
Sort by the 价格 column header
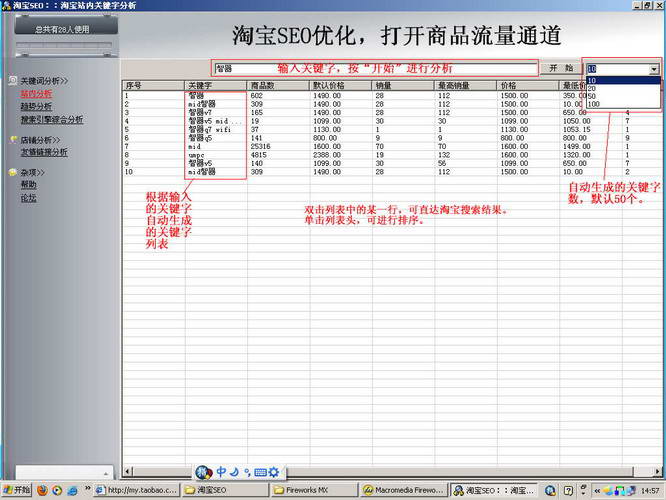point(528,85)
